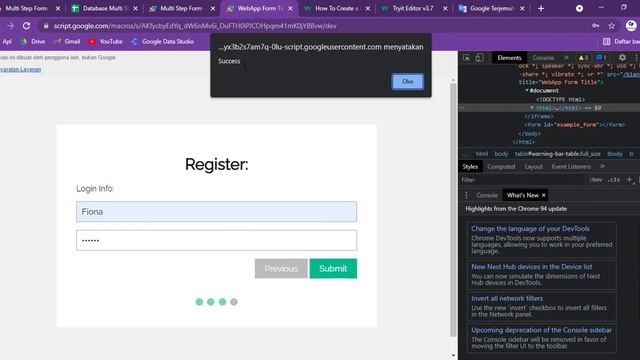The height and width of the screenshot is (360, 640).
Task: Add new style rule with plus icon
Action: pos(629,180)
